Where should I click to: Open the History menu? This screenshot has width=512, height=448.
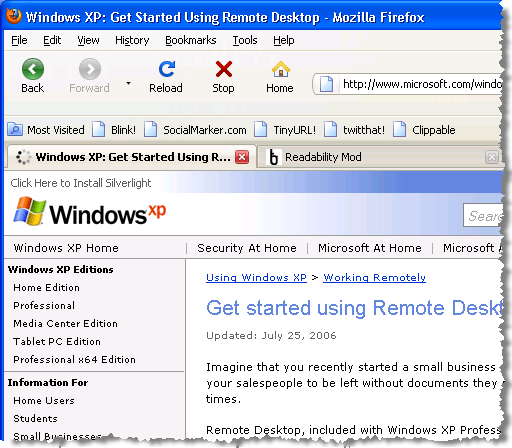point(132,40)
